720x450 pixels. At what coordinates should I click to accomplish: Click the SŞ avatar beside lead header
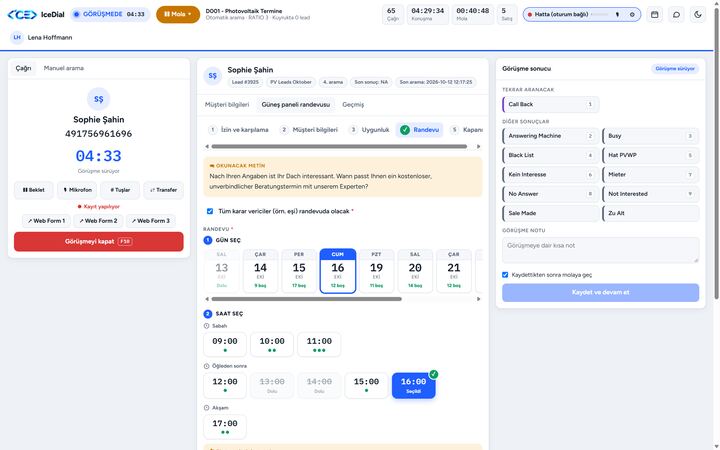click(x=213, y=76)
